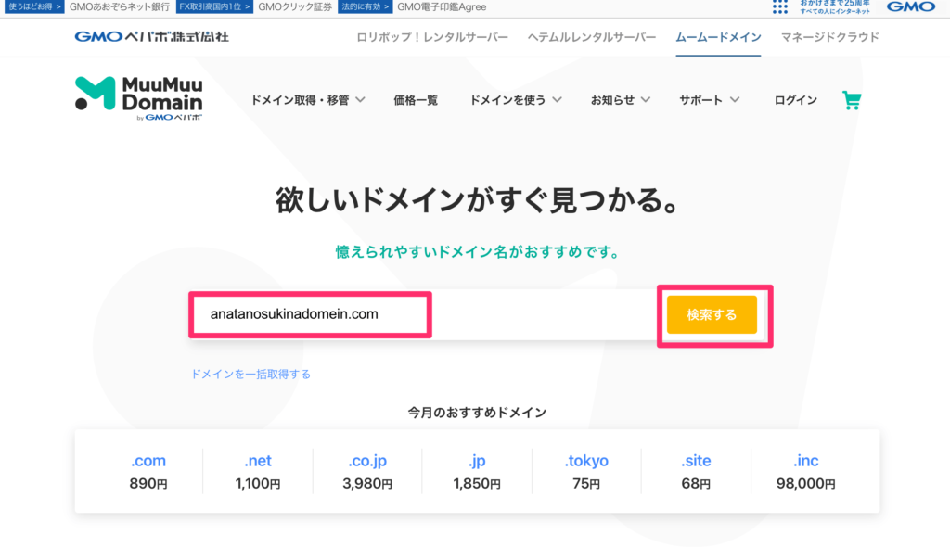The image size is (950, 560).
Task: Click the GMO logo at top right
Action: [910, 7]
